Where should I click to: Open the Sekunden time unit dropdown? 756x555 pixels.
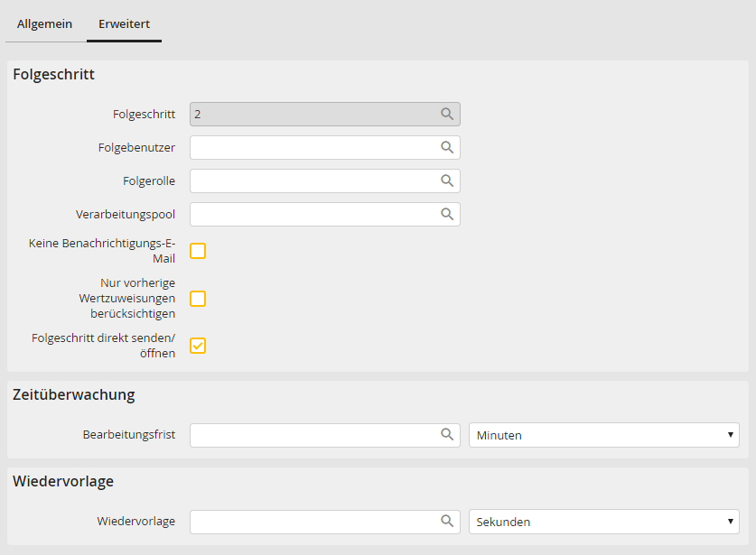[603, 522]
